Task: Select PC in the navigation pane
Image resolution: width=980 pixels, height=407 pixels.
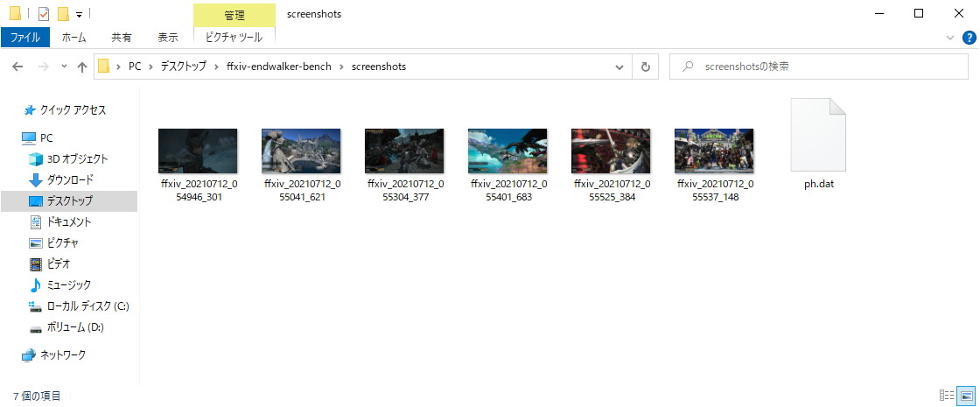Action: coord(37,137)
